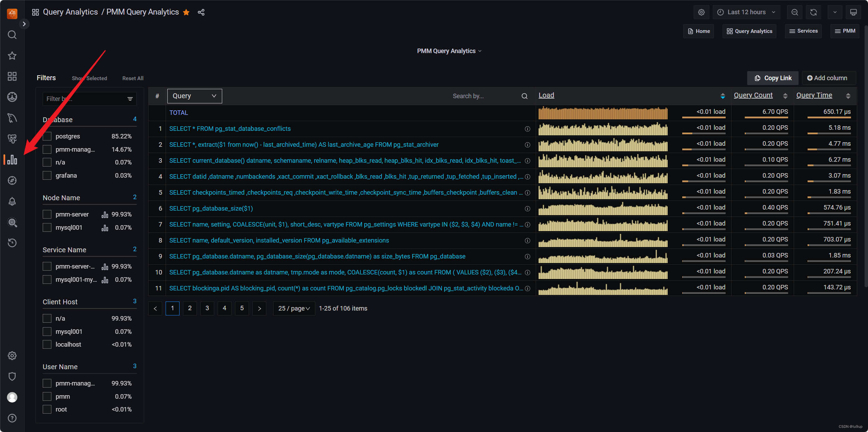Open the 25 / page size dropdown

(294, 308)
